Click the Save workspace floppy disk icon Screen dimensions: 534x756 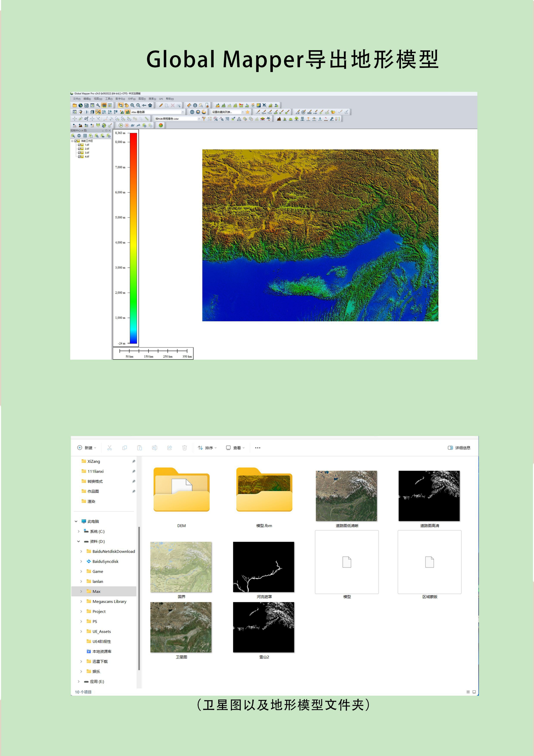tap(86, 105)
